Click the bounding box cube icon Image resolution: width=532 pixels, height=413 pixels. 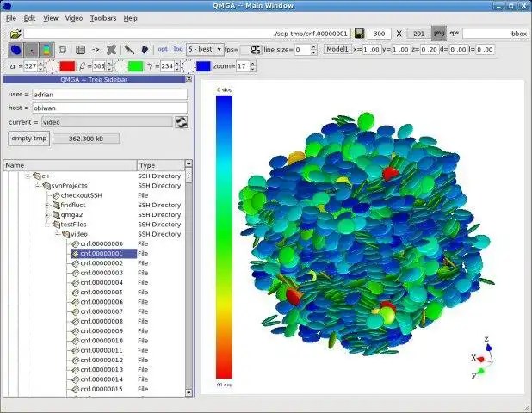pos(63,50)
